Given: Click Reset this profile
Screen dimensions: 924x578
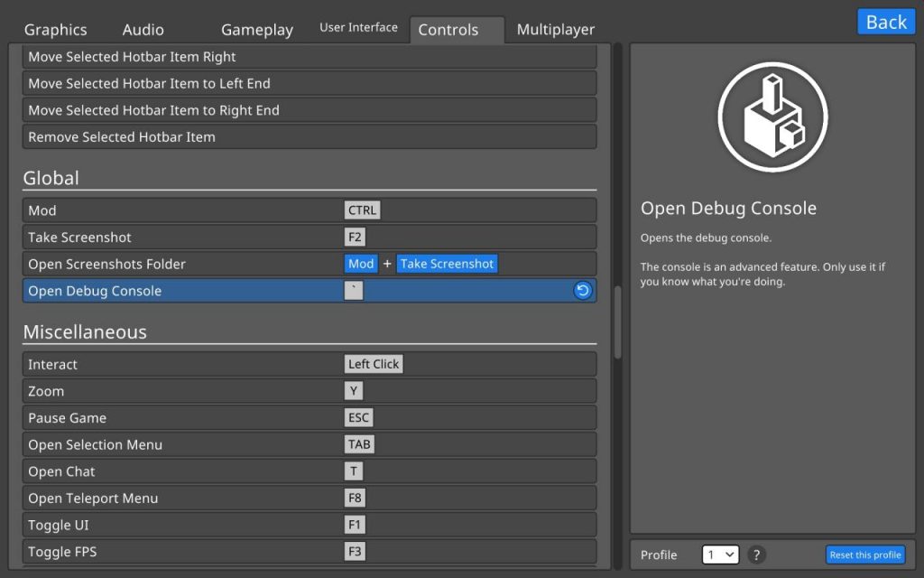Looking at the screenshot, I should 865,555.
